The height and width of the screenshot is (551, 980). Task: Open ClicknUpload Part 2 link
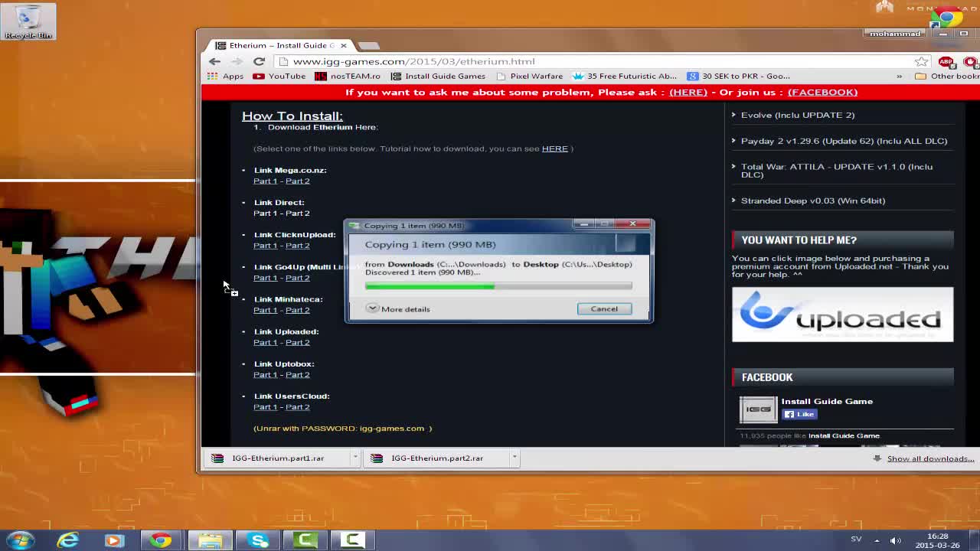point(298,245)
